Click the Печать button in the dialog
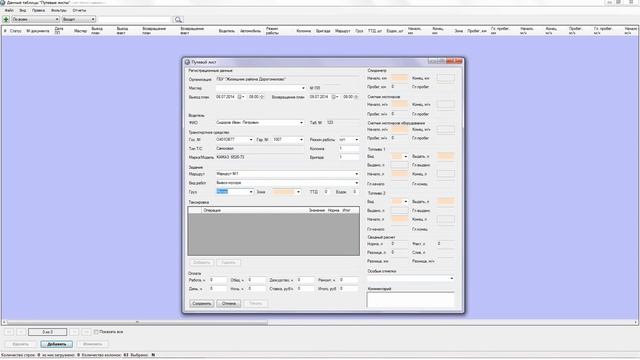 tap(256, 303)
